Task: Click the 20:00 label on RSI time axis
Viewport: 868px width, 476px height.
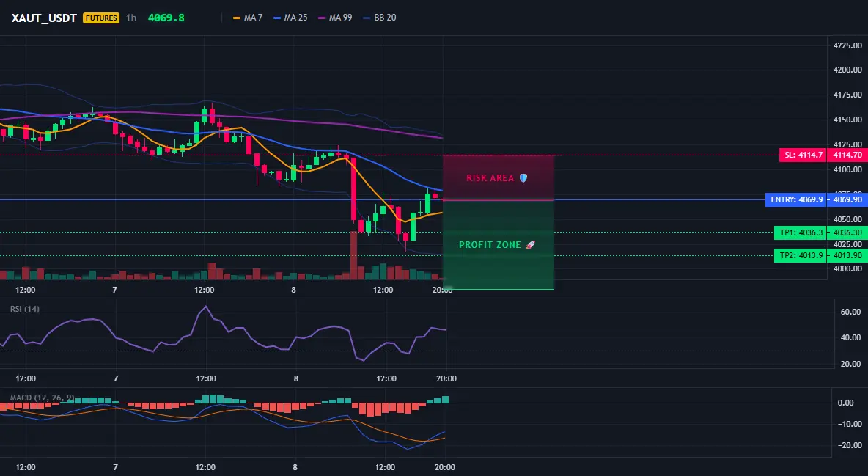Action: [446, 378]
